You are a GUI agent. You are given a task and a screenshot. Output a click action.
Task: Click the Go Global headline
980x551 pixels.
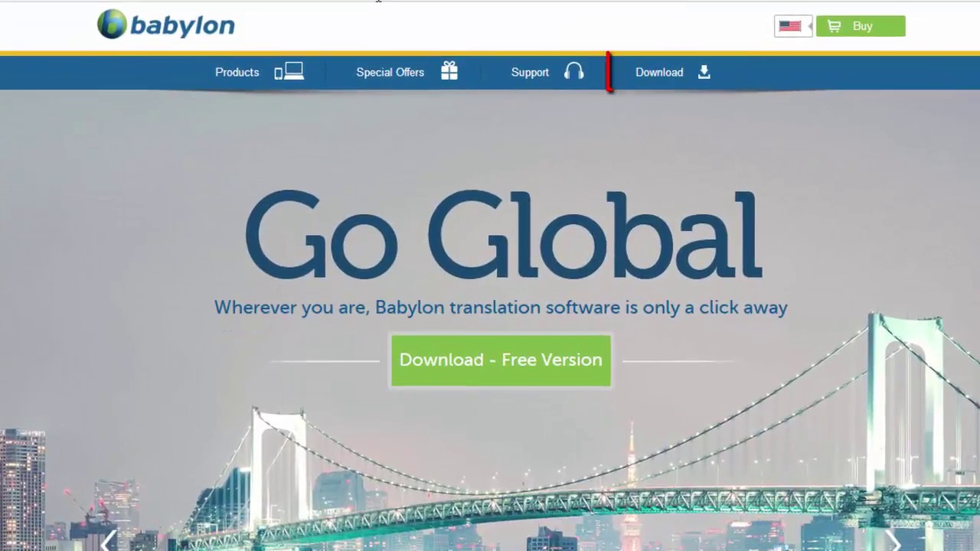[503, 235]
